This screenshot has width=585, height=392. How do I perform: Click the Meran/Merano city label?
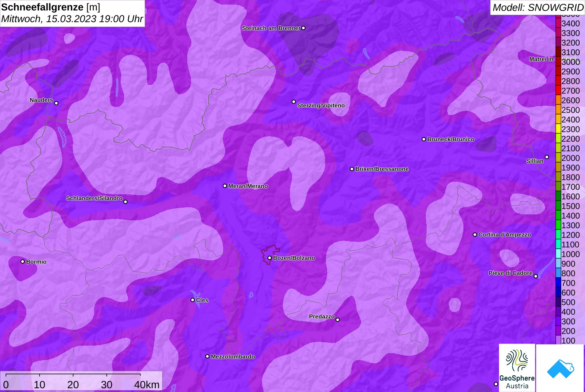tap(248, 186)
